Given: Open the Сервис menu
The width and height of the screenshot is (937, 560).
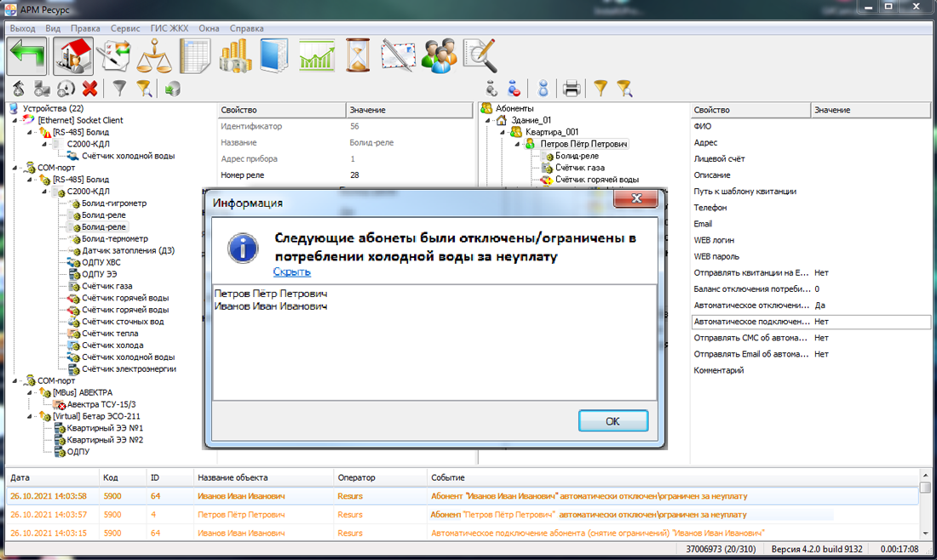Looking at the screenshot, I should (x=125, y=28).
